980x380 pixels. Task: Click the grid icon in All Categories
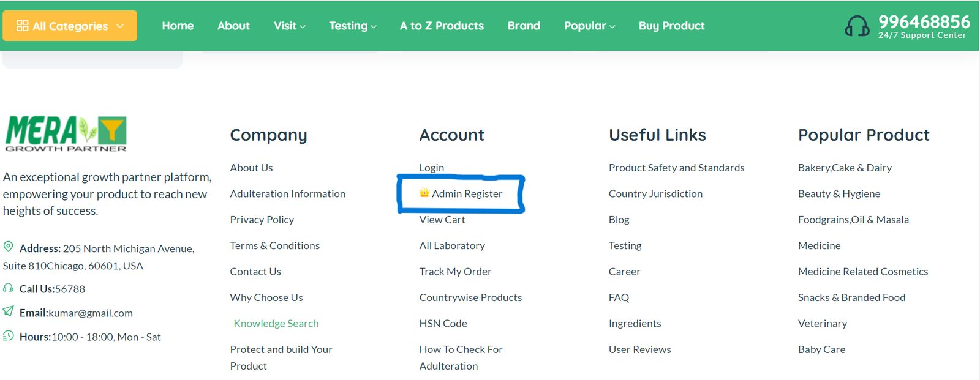click(x=22, y=26)
